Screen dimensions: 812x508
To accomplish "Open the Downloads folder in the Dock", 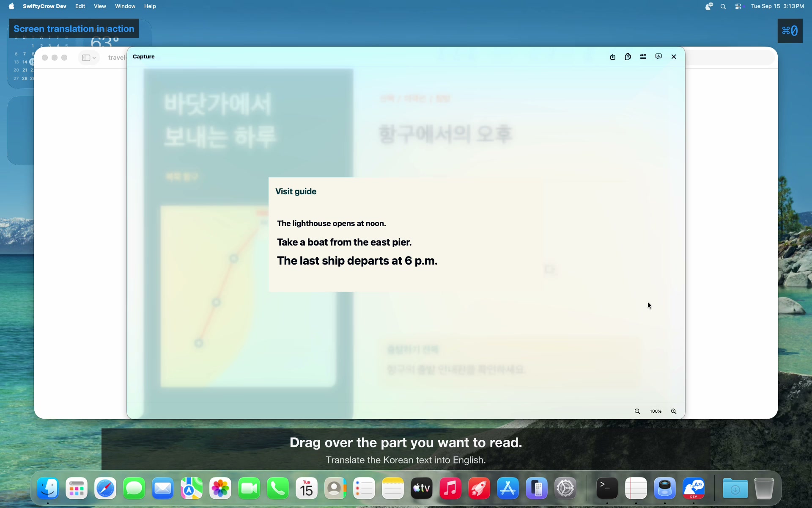I will (735, 489).
